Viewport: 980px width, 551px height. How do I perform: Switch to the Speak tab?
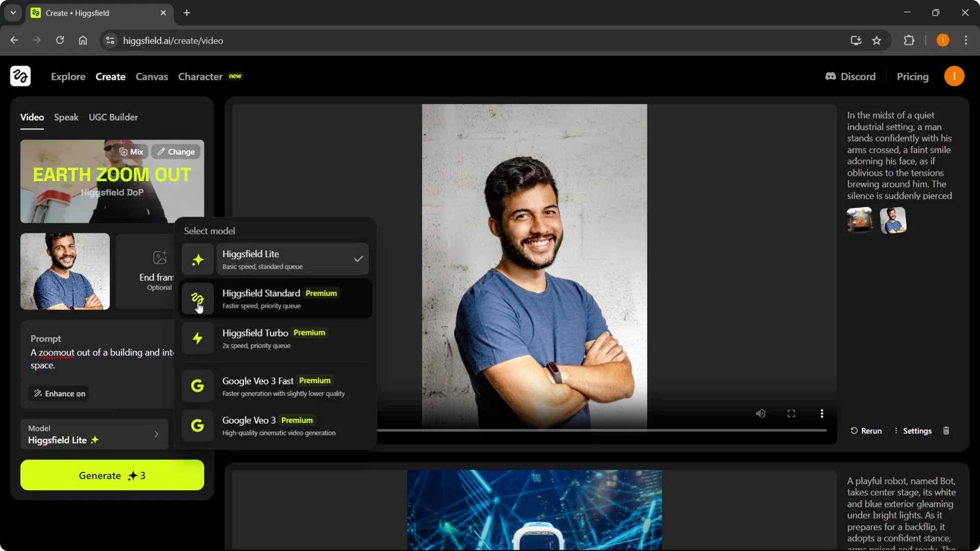coord(66,117)
